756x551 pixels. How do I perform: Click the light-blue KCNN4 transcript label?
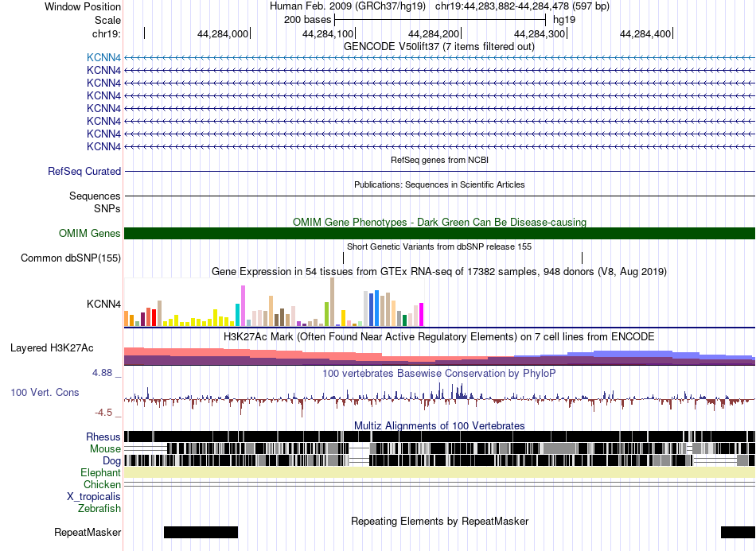(x=103, y=57)
